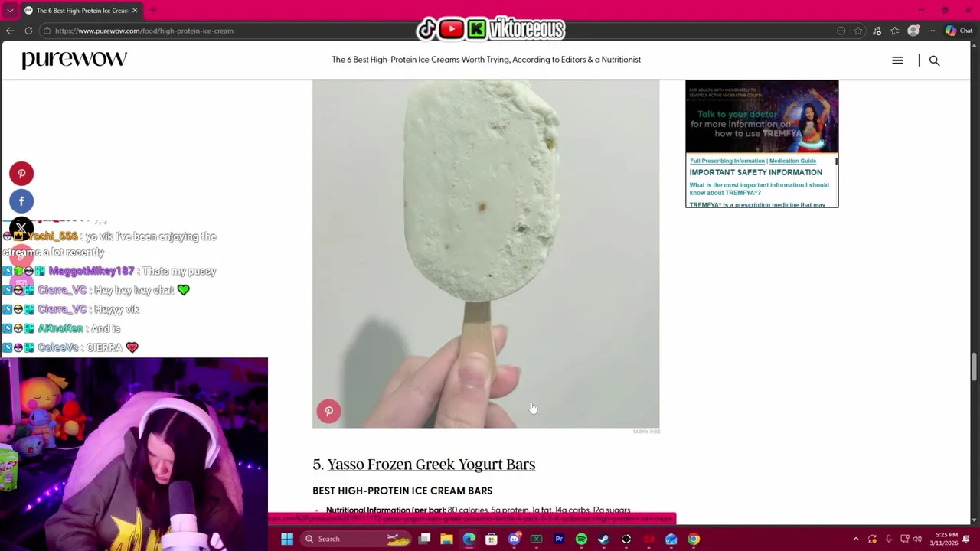Click the page vertical scrollbar thumb
The image size is (980, 551).
pyautogui.click(x=974, y=366)
